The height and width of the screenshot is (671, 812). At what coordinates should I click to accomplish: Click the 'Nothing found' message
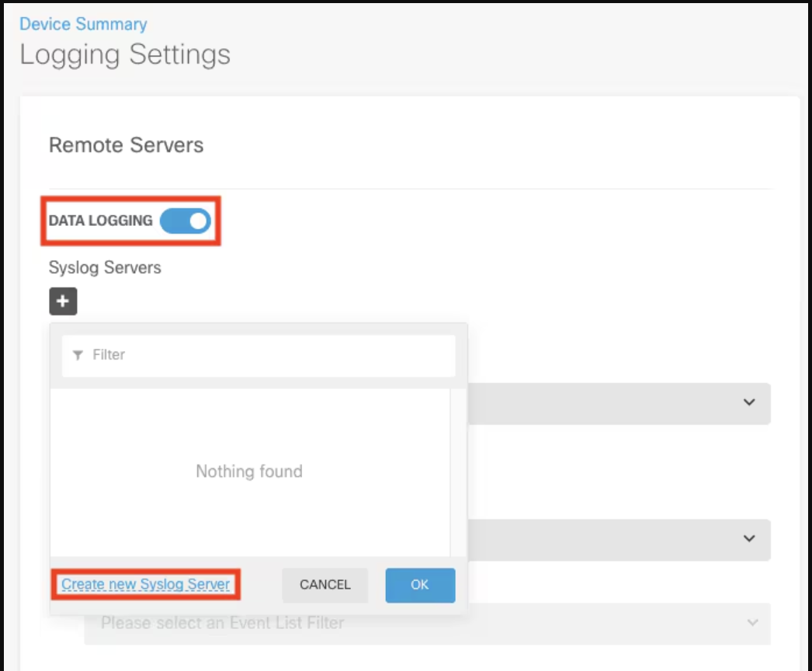(249, 471)
